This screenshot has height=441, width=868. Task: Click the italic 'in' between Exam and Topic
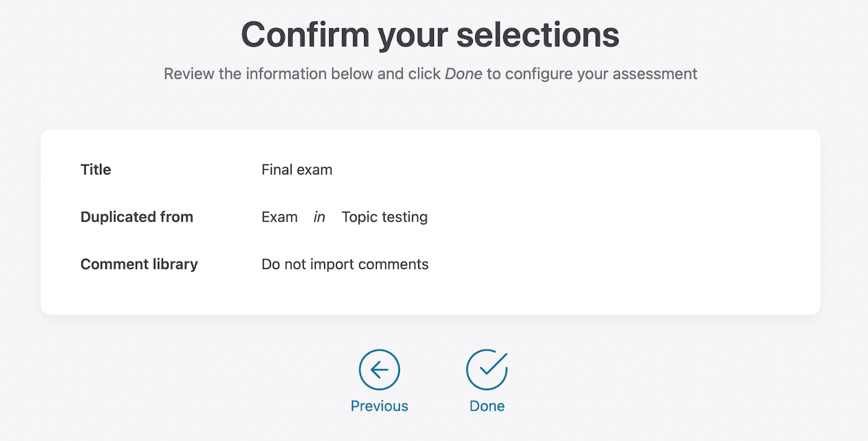pos(319,217)
